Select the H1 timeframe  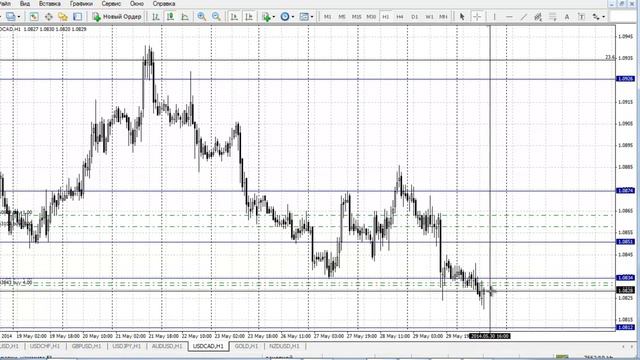click(x=385, y=17)
